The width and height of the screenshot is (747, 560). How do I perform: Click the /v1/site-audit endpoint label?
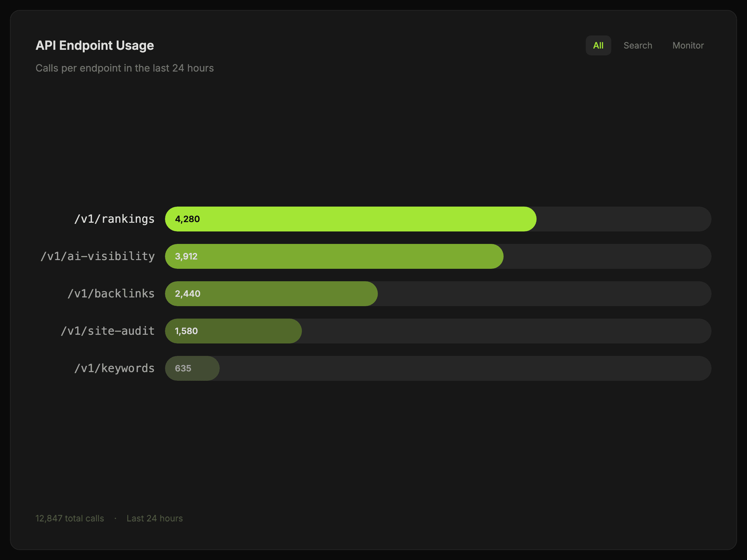pyautogui.click(x=107, y=331)
